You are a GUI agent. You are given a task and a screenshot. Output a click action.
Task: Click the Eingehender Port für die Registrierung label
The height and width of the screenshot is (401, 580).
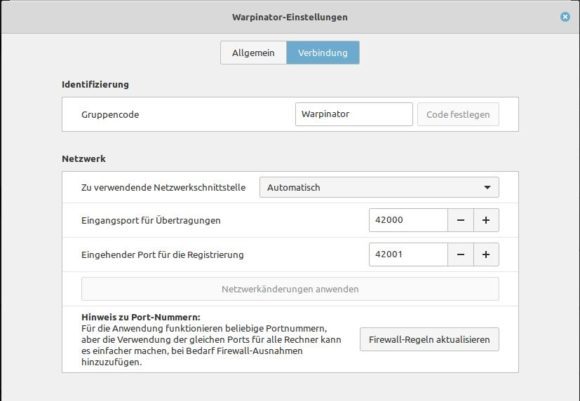coord(162,255)
